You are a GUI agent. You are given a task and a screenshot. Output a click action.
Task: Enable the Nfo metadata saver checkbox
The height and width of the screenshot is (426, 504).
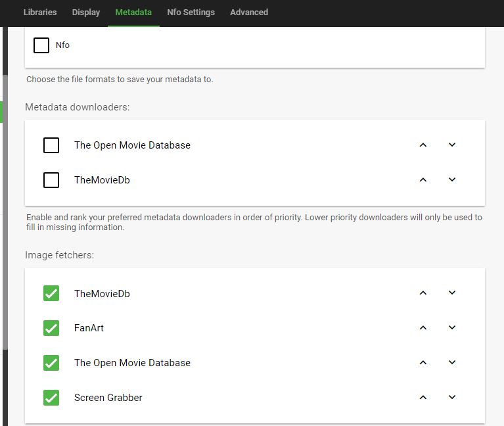coord(41,45)
